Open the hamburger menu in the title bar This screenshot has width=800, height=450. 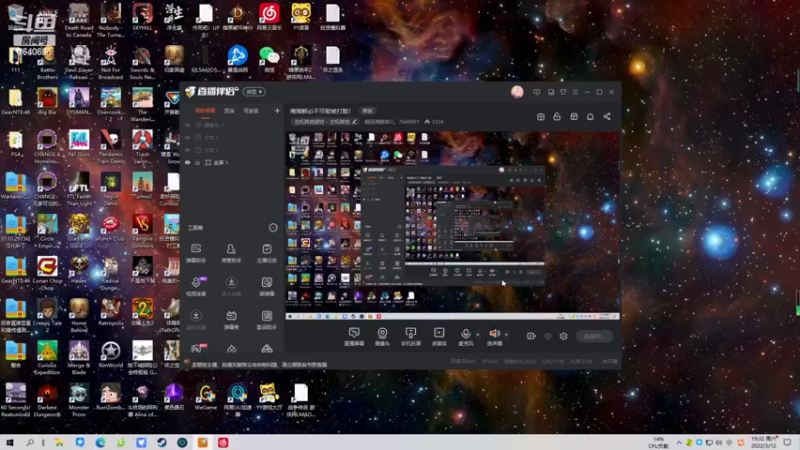click(575, 92)
